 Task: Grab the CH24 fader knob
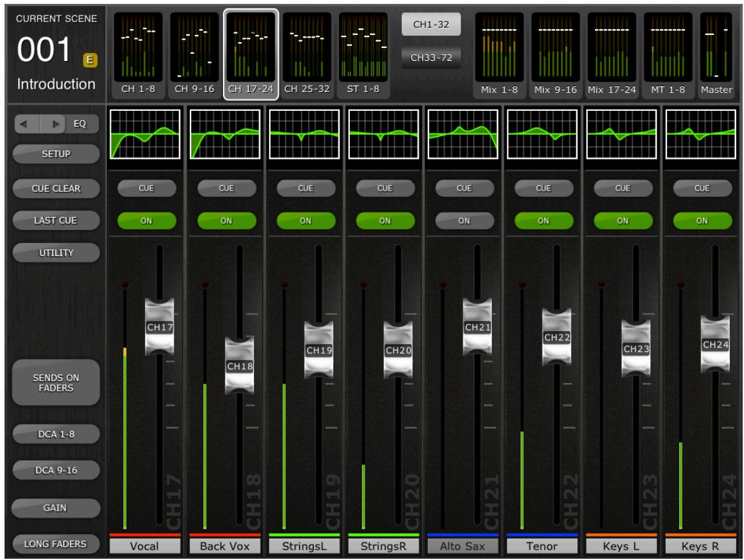[x=715, y=345]
